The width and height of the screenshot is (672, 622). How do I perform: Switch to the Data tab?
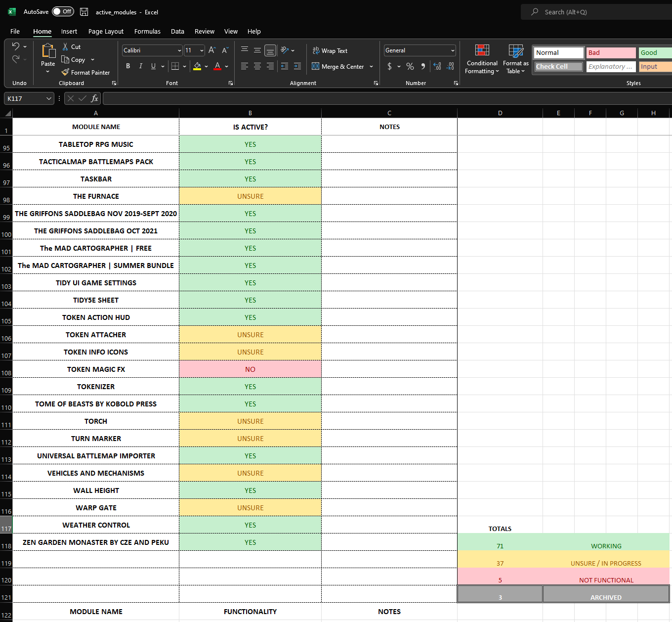(177, 31)
